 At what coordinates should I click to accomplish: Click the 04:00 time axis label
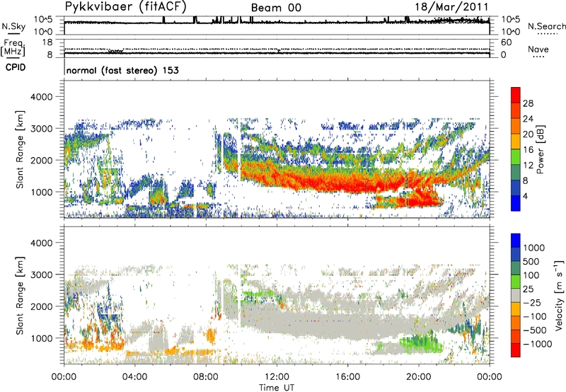tap(135, 377)
